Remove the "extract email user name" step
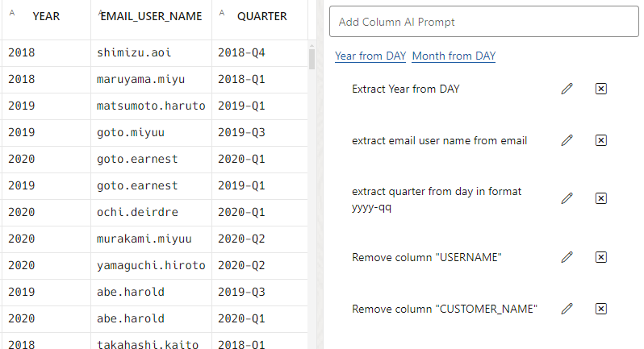This screenshot has width=644, height=349. pyautogui.click(x=601, y=140)
